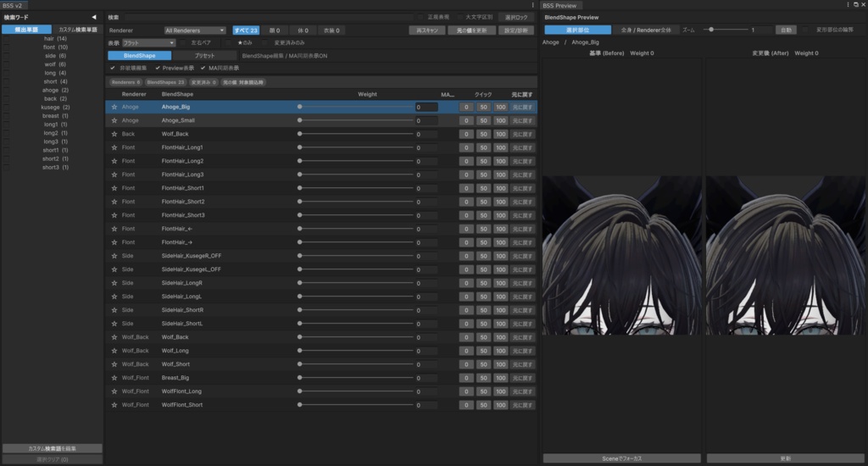Click the 元の値を更新 button
Image resolution: width=868 pixels, height=466 pixels.
471,31
